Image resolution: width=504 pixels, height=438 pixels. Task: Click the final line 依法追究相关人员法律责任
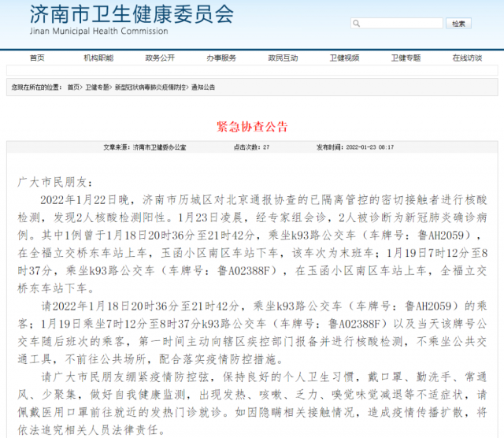[91, 429]
